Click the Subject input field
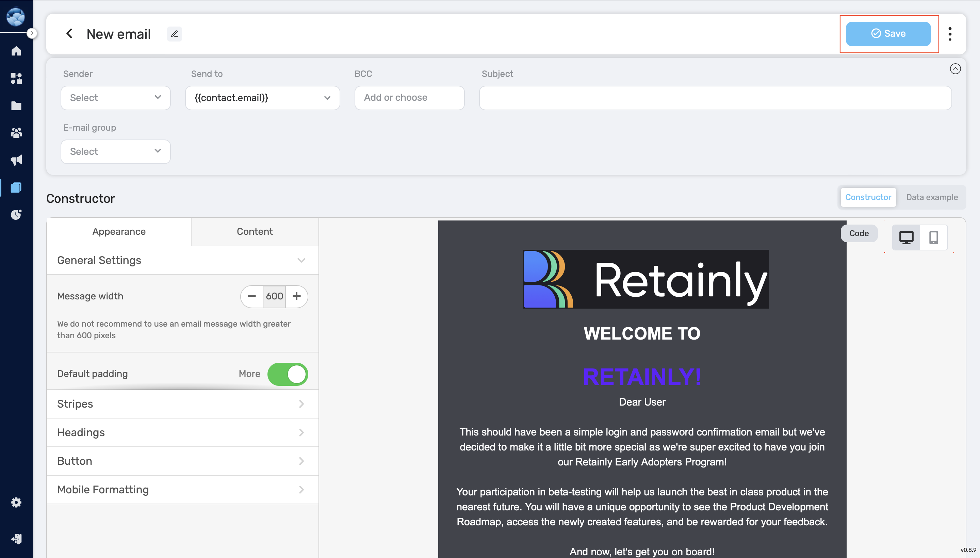The width and height of the screenshot is (980, 558). pyautogui.click(x=715, y=98)
